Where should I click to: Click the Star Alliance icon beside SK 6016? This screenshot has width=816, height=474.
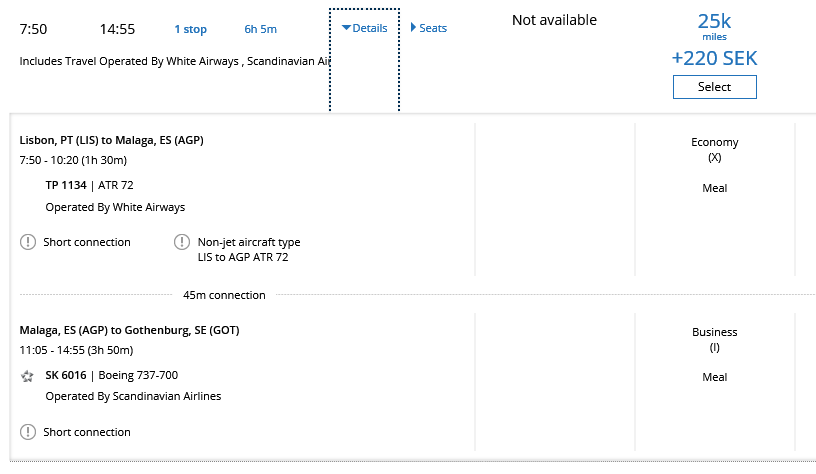[28, 376]
